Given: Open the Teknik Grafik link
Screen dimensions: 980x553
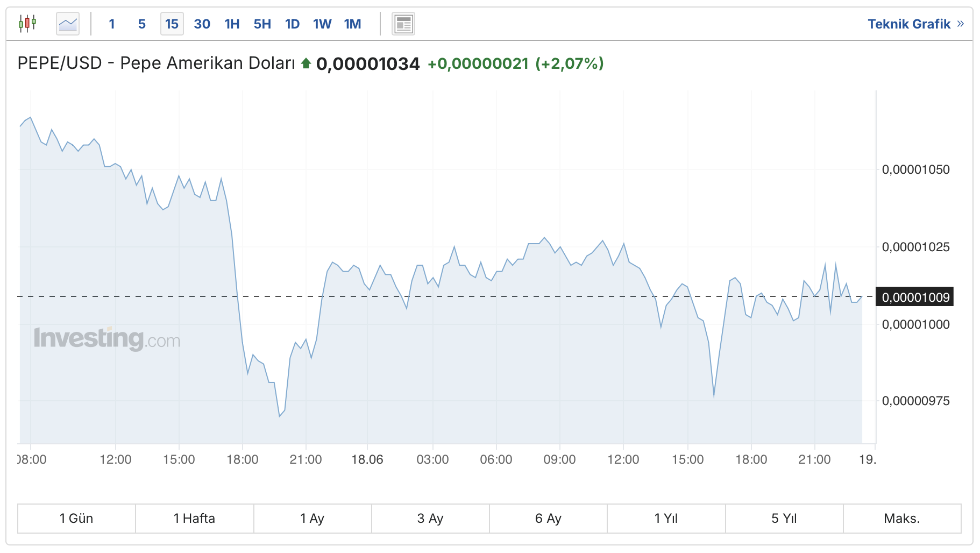Looking at the screenshot, I should [x=915, y=24].
